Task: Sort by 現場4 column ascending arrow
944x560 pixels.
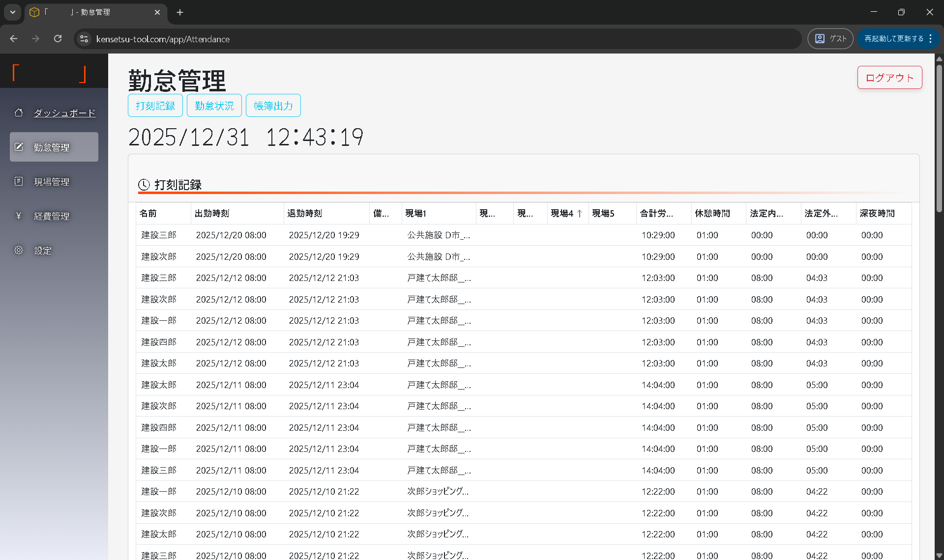Action: click(x=580, y=214)
